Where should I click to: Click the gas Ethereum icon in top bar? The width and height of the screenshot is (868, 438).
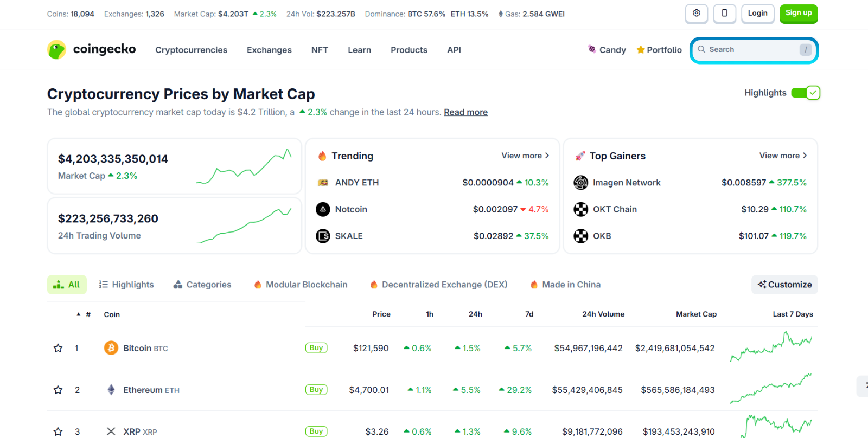(x=501, y=14)
